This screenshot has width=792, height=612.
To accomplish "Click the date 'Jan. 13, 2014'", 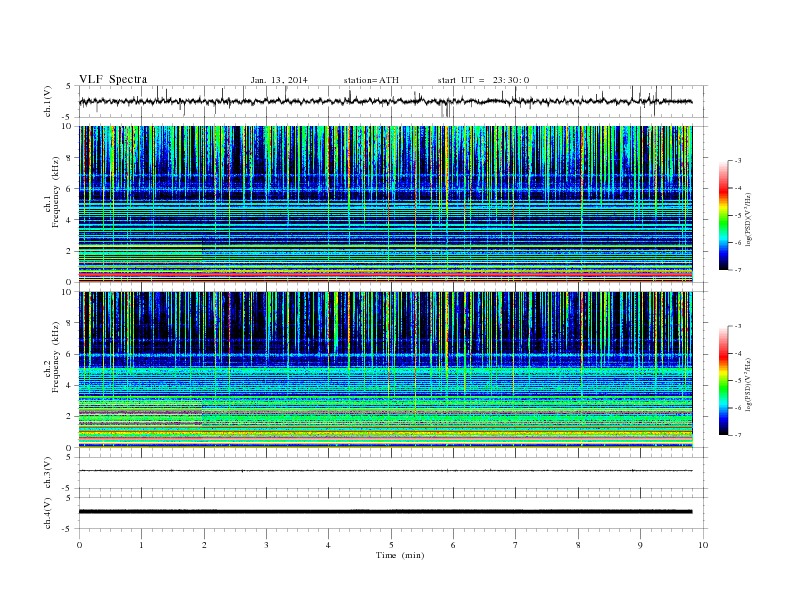I will pyautogui.click(x=279, y=80).
